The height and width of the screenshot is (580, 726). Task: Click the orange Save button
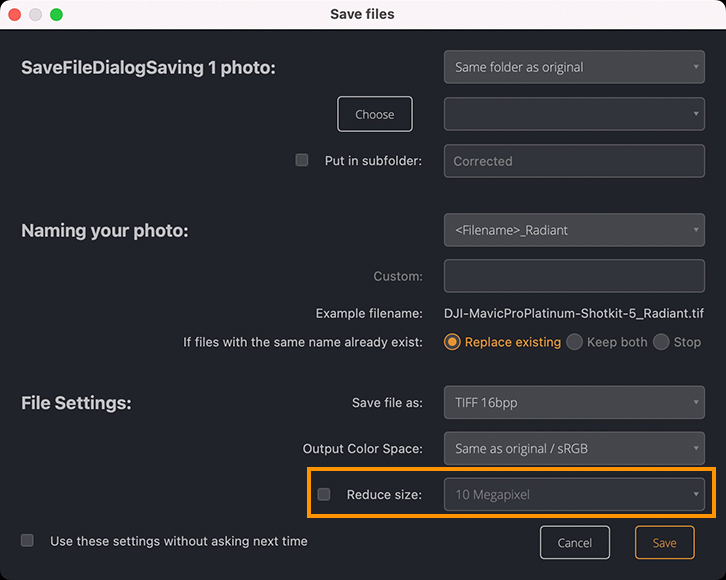pyautogui.click(x=664, y=543)
